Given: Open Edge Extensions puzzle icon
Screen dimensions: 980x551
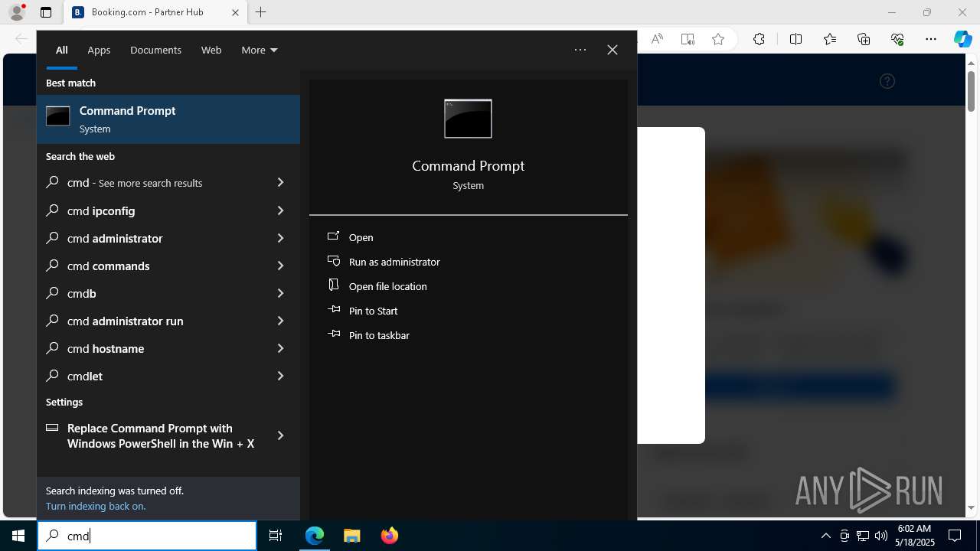Looking at the screenshot, I should (759, 39).
